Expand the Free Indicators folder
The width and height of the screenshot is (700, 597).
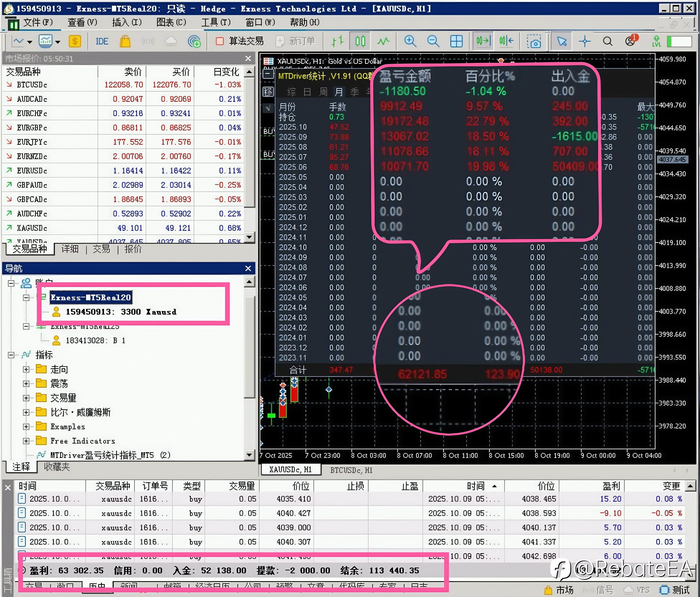pos(26,441)
